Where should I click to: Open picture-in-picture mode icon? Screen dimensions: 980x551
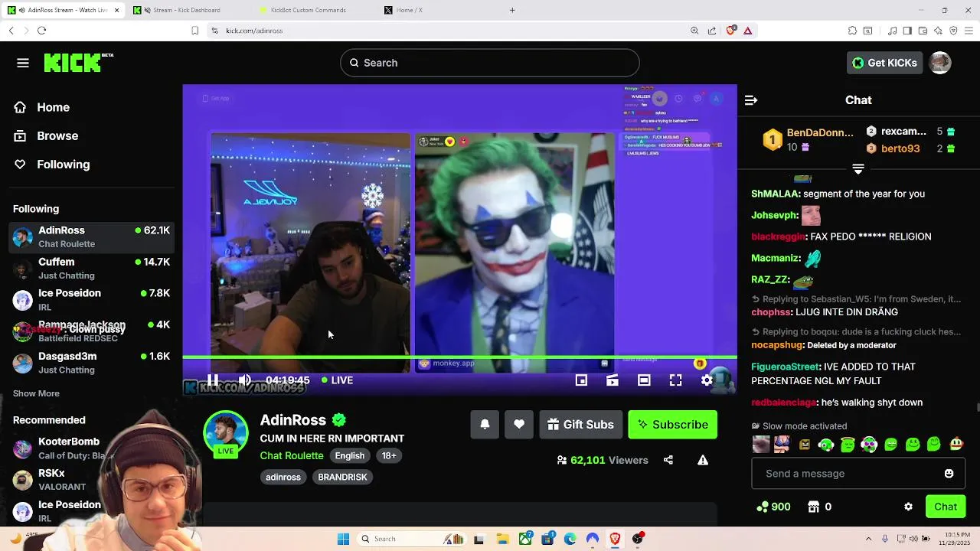581,380
